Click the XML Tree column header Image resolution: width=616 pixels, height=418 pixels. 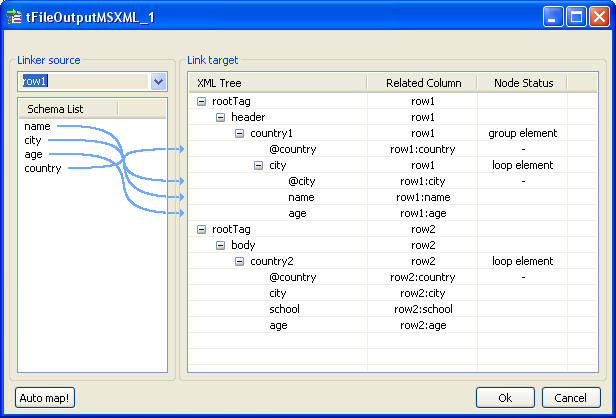(x=276, y=83)
